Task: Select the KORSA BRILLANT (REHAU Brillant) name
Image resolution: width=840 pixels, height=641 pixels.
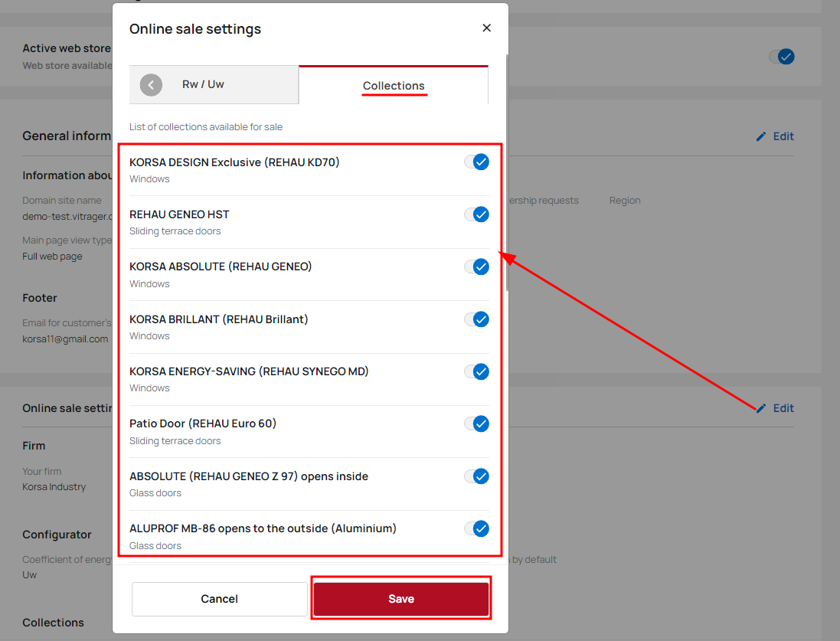Action: (x=218, y=319)
